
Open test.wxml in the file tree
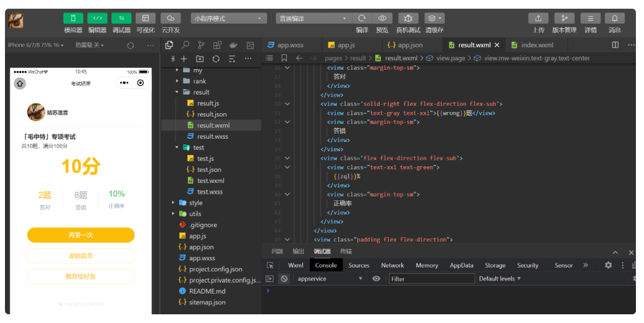[211, 180]
